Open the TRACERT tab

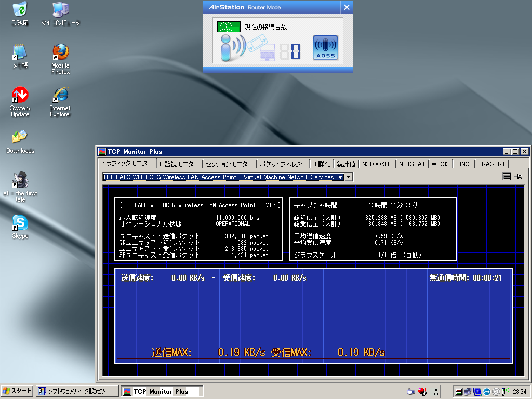491,164
